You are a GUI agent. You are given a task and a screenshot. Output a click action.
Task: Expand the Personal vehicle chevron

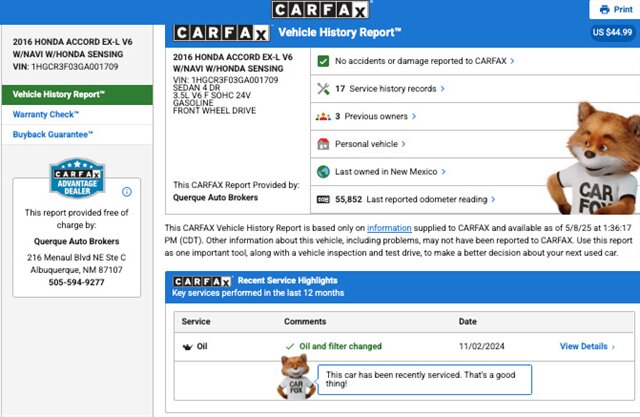[403, 144]
